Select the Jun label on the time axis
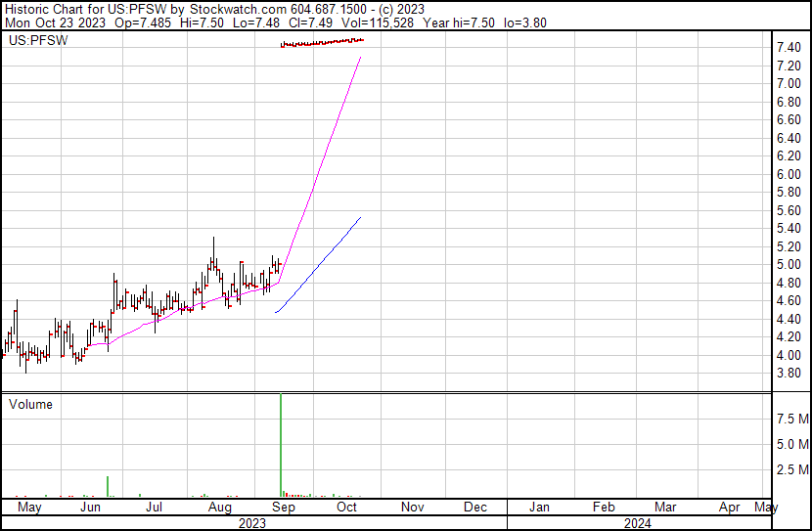The height and width of the screenshot is (531, 812). (90, 509)
